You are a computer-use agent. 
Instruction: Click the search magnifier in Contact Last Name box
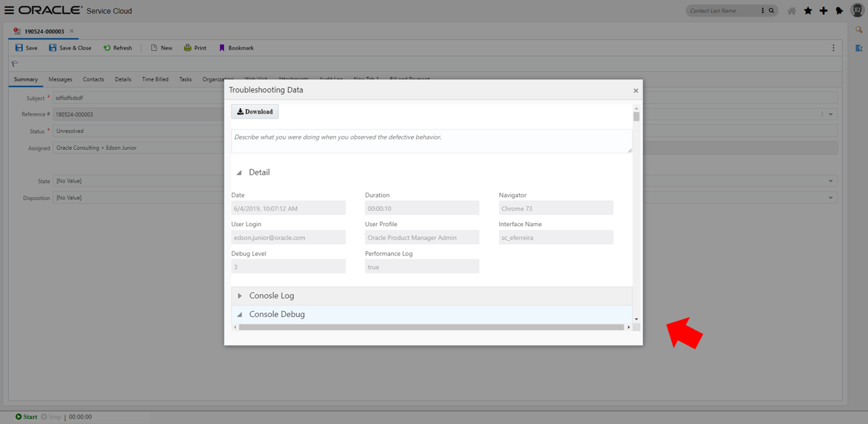click(771, 10)
